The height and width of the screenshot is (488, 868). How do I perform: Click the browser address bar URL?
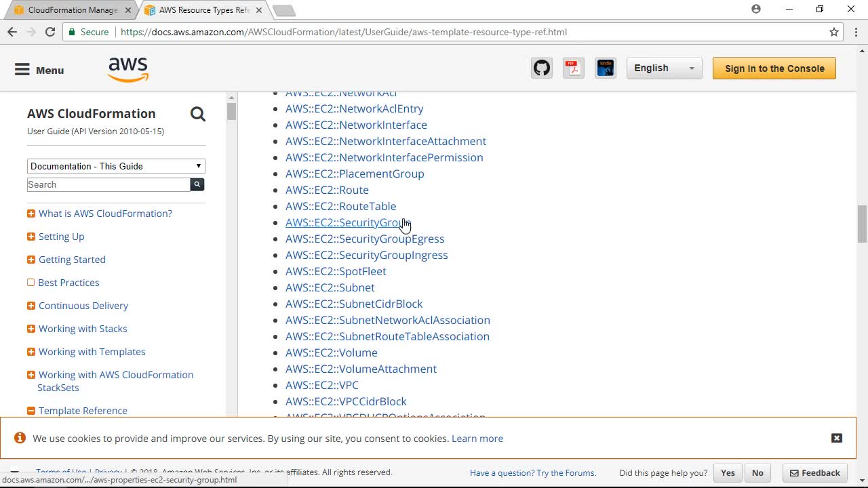342,32
